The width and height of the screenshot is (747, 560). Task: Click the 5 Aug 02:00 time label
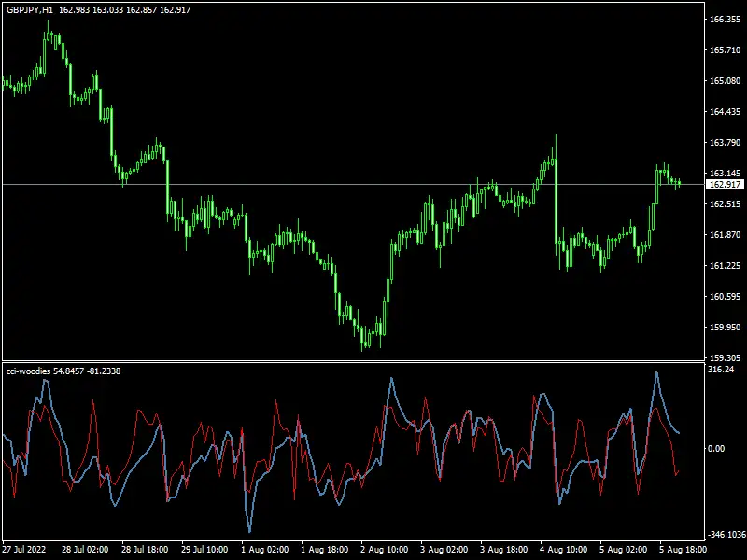click(x=623, y=550)
